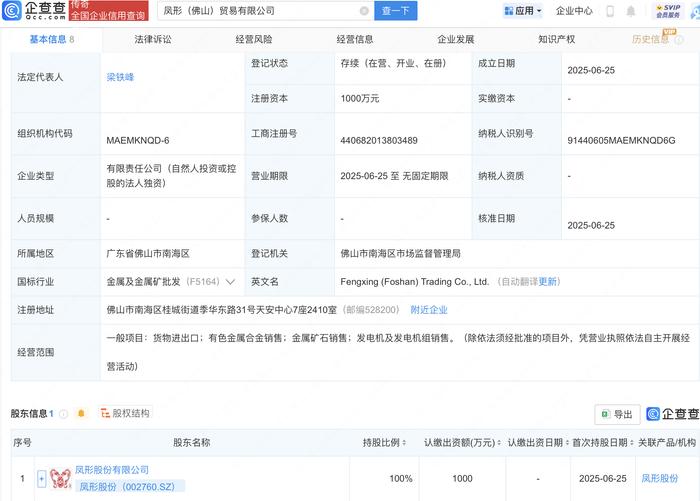
Task: Click the orange bell beside 股东信息
Action: 81,413
